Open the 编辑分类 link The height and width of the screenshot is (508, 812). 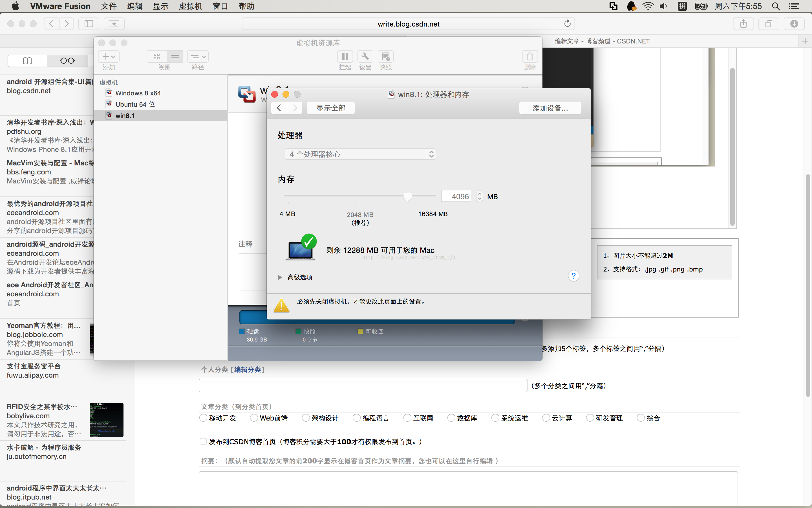tap(248, 370)
